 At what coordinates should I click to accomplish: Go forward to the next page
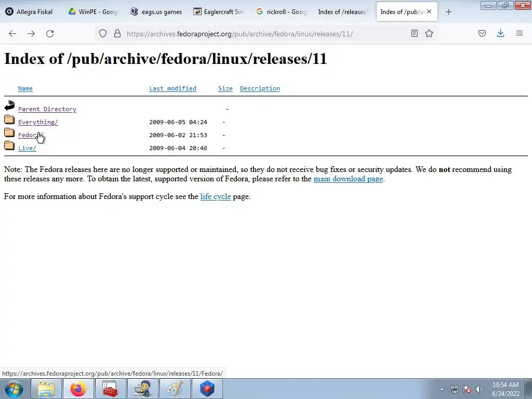pyautogui.click(x=31, y=33)
